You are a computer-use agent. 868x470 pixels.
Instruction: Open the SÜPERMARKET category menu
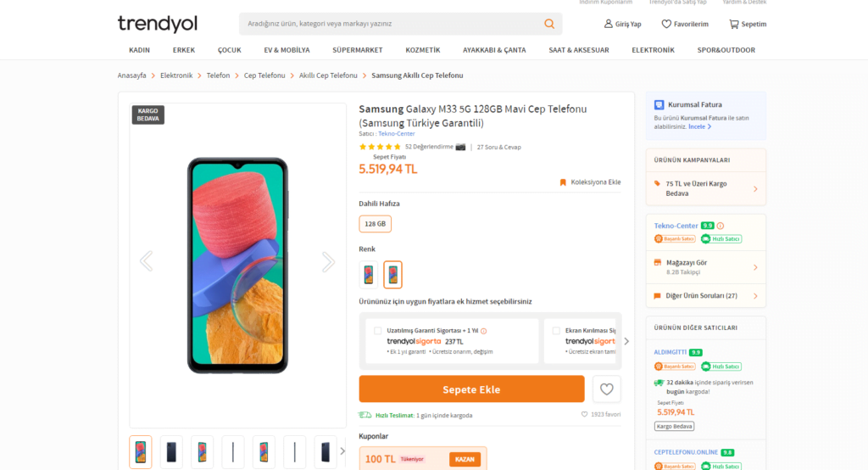(357, 50)
